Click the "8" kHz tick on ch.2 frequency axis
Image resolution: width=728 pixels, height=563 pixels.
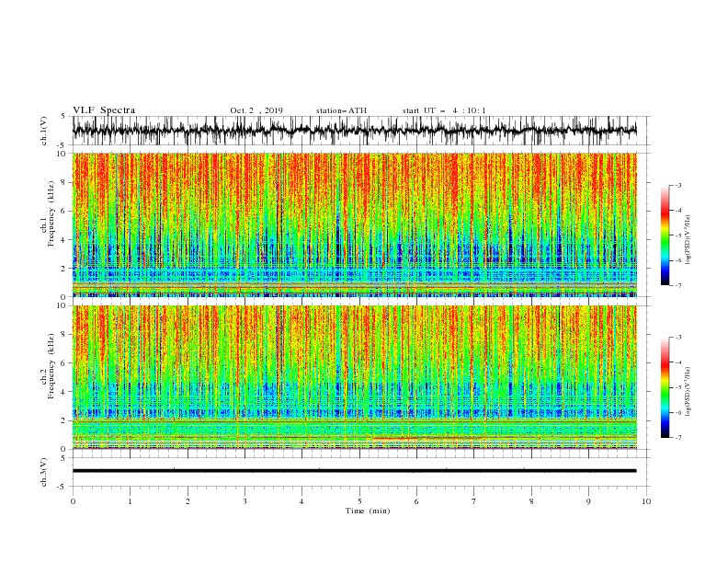(64, 335)
